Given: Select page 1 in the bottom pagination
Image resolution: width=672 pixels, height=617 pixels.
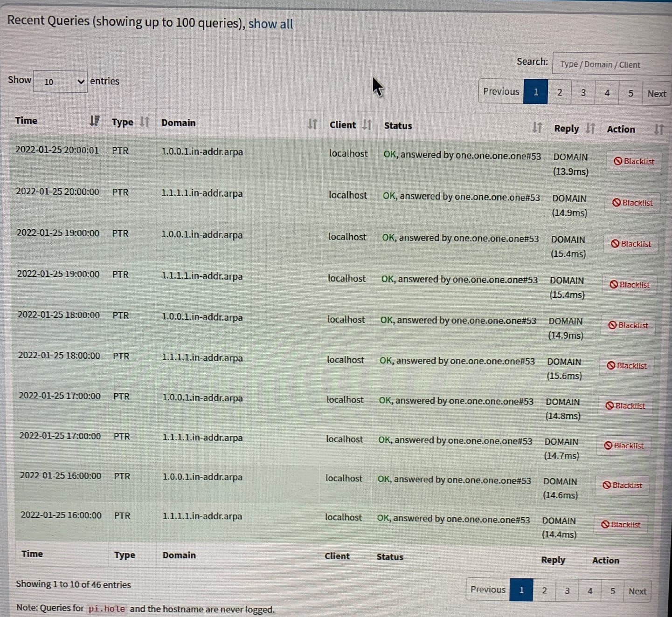Looking at the screenshot, I should tap(521, 590).
